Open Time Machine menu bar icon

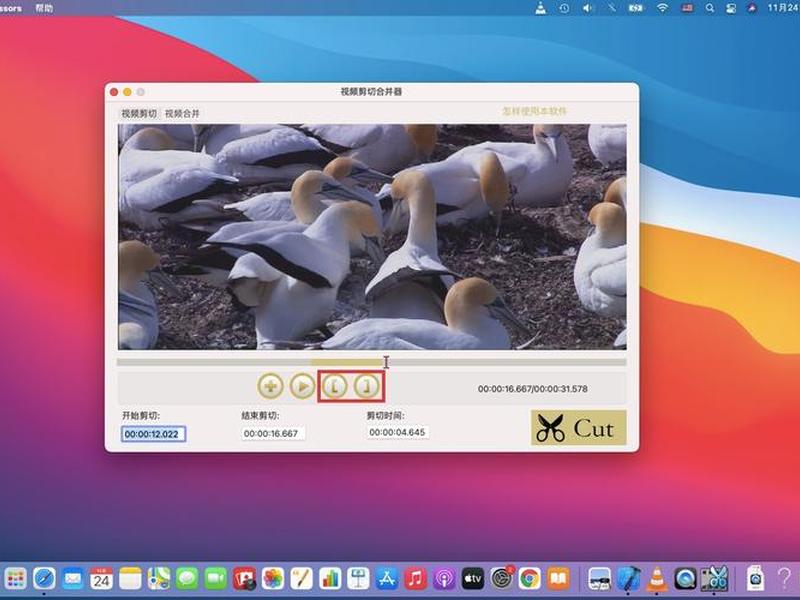pyautogui.click(x=564, y=8)
